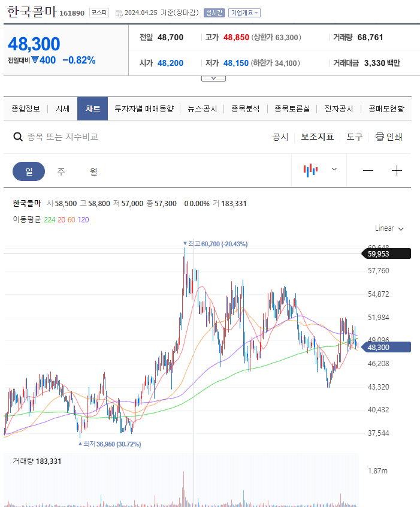
Task: Click the purple 120 moving average label
Action: point(83,220)
